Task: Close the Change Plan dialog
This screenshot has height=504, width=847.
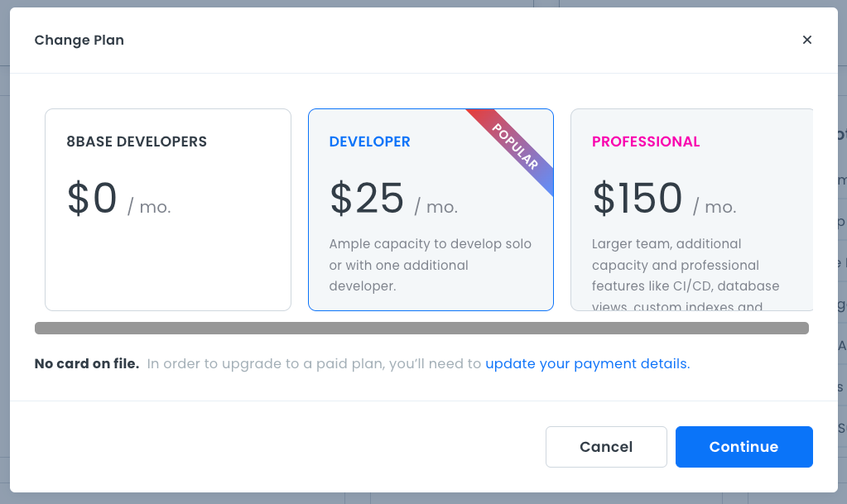Action: tap(807, 40)
